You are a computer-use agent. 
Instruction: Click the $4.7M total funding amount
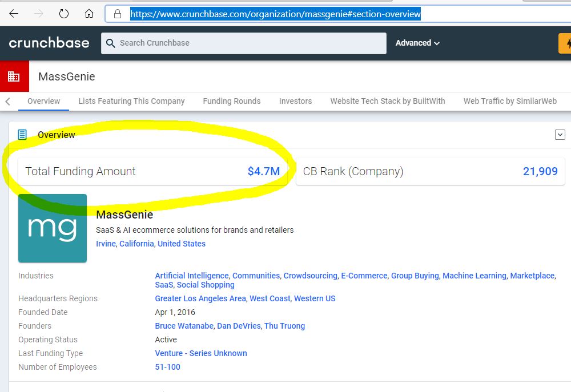(x=263, y=171)
